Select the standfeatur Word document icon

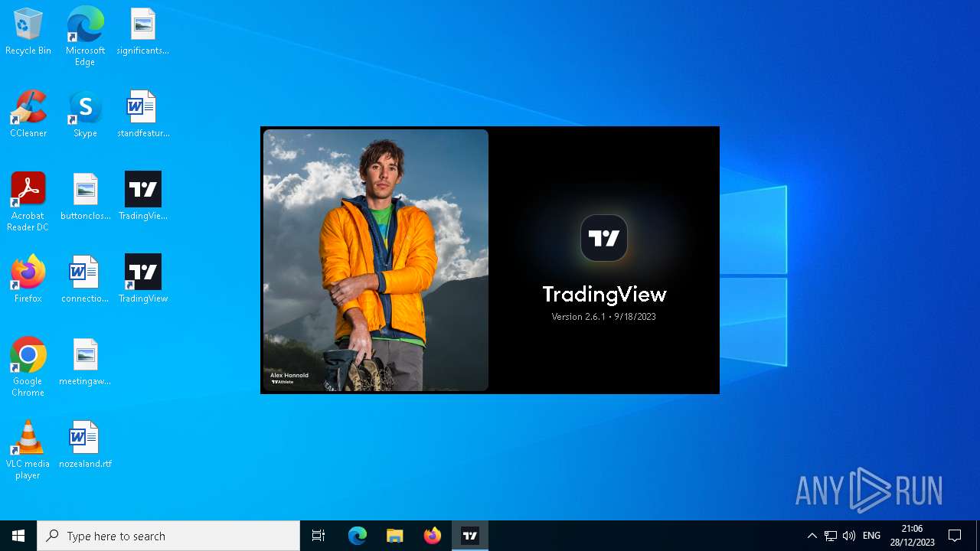(143, 114)
